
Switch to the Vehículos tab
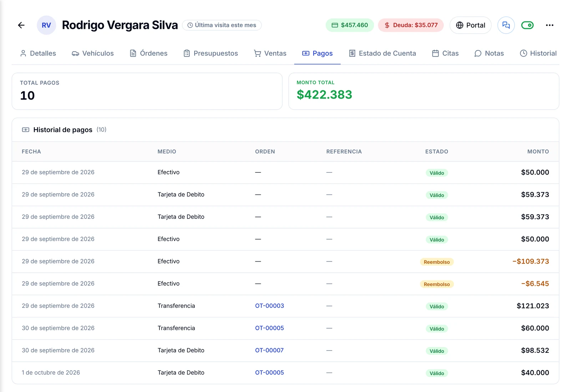(93, 53)
